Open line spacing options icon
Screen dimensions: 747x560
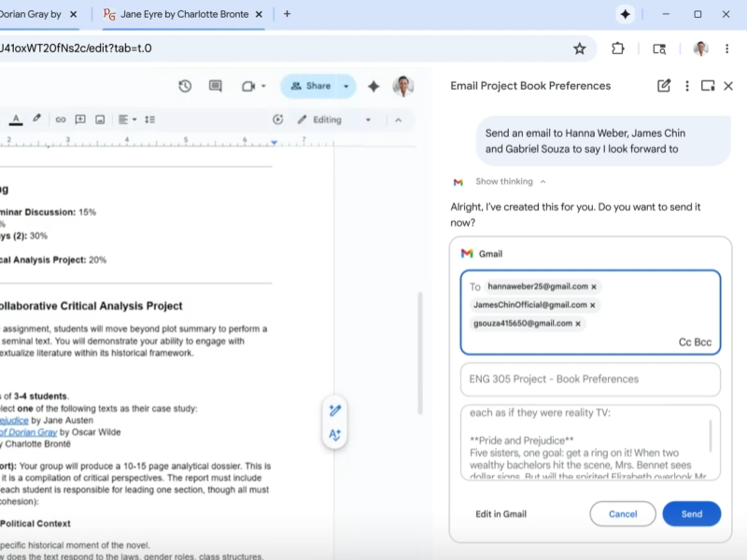tap(149, 119)
